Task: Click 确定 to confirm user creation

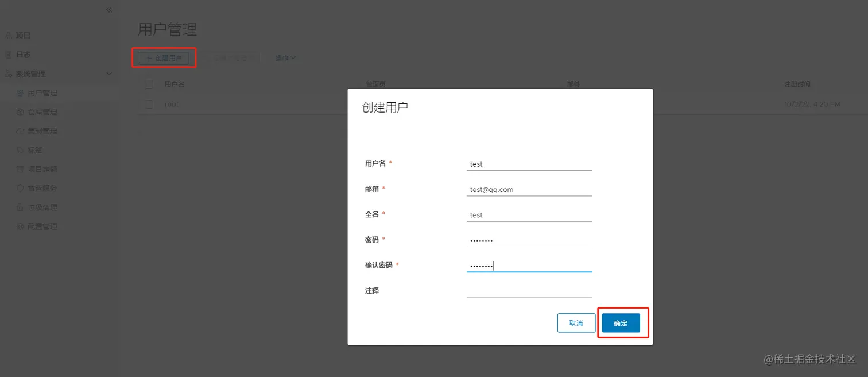Action: point(621,323)
